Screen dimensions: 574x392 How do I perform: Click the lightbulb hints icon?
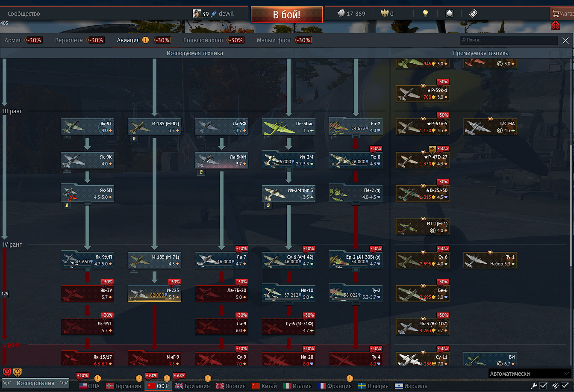(425, 14)
